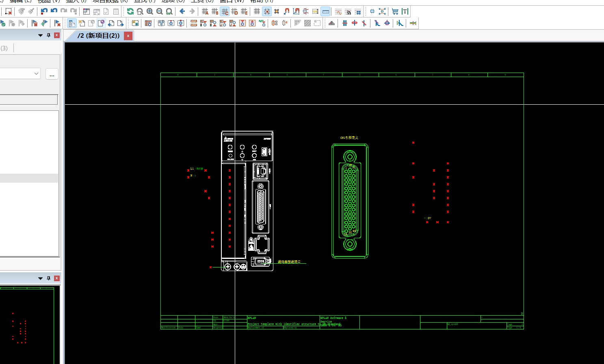Screen dimensions: 604x364
Task: Click the blue back arrow icon
Action: tap(182, 11)
